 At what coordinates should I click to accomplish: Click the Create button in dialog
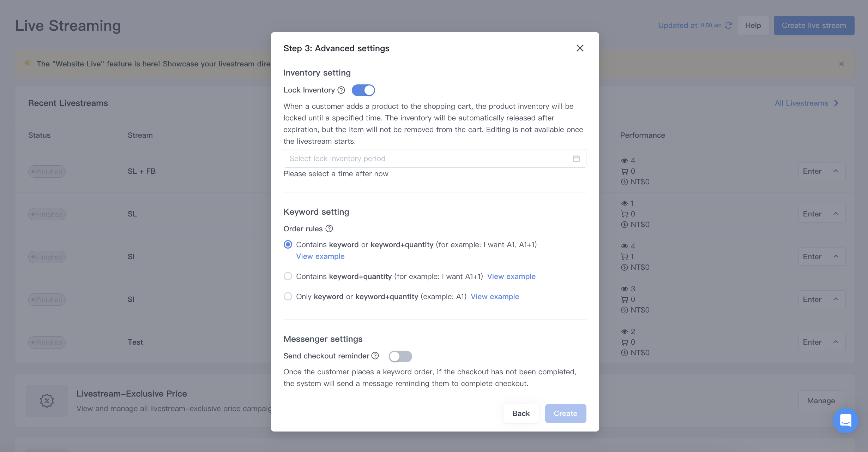tap(565, 413)
